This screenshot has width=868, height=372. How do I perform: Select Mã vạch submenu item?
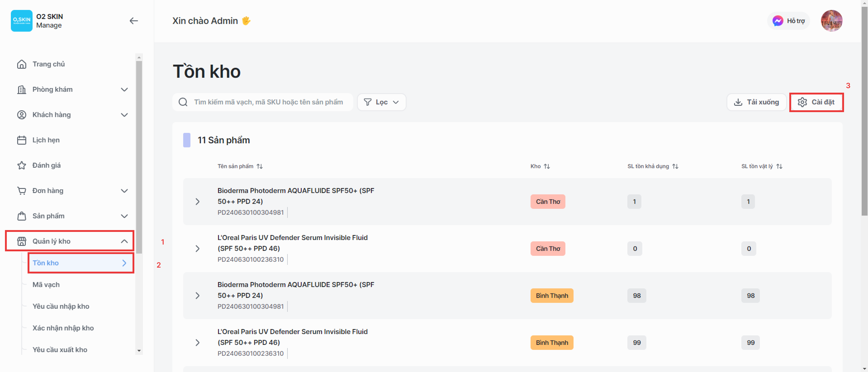46,285
